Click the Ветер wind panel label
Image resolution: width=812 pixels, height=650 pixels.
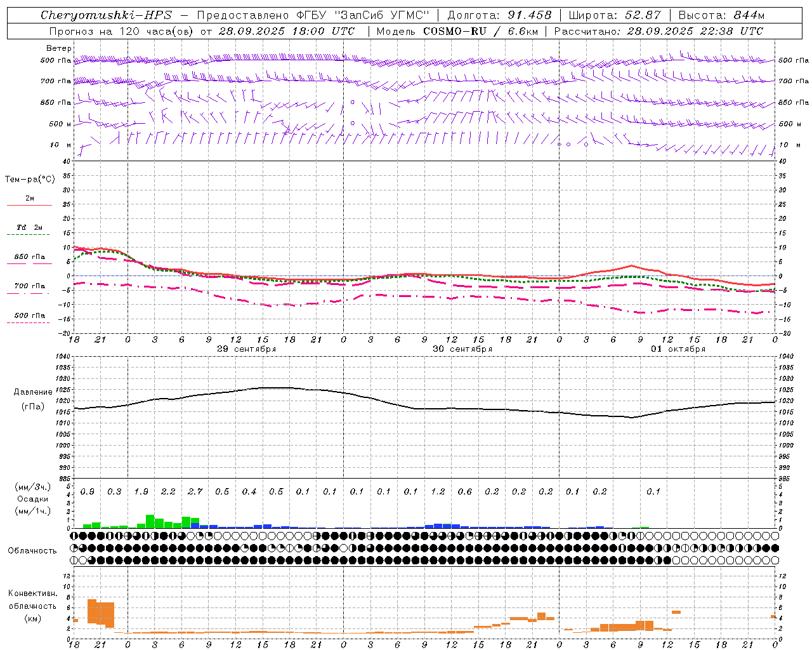pos(59,48)
